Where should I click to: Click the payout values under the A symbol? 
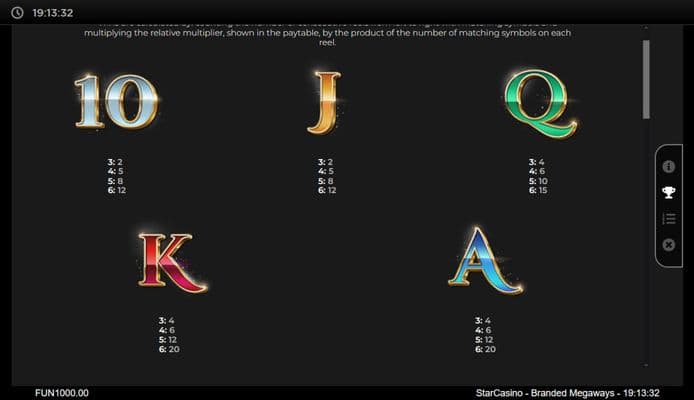click(485, 335)
